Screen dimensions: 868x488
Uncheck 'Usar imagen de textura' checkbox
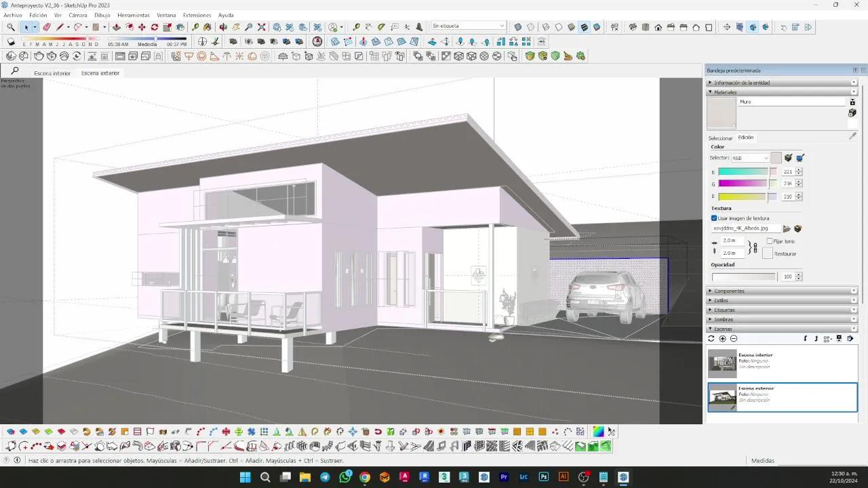[x=714, y=218]
